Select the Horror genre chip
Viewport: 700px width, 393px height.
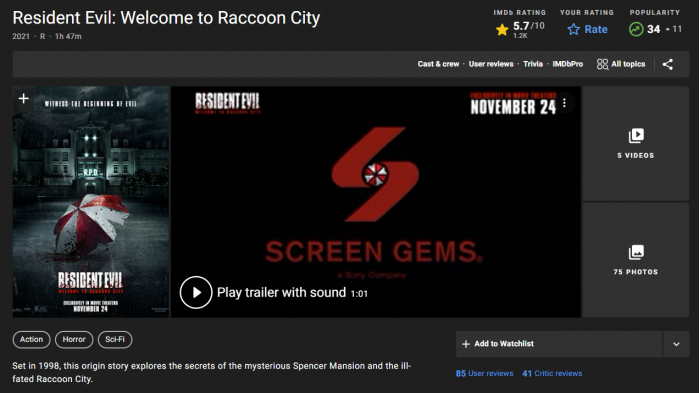tap(74, 339)
